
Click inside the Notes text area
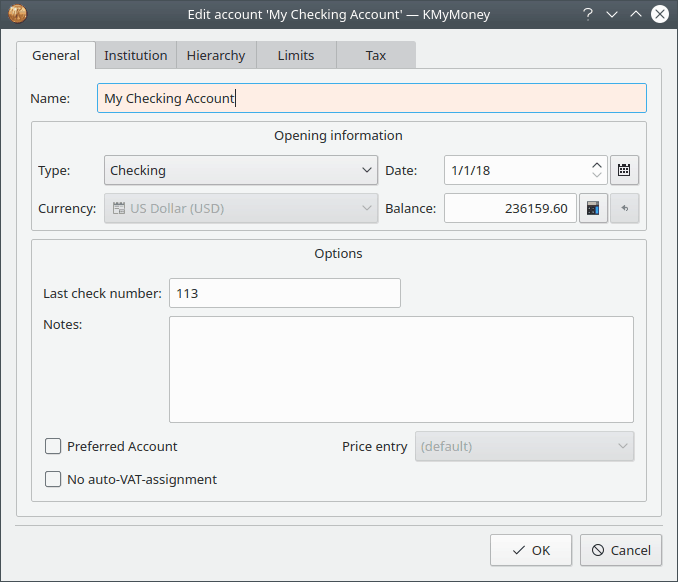[401, 369]
